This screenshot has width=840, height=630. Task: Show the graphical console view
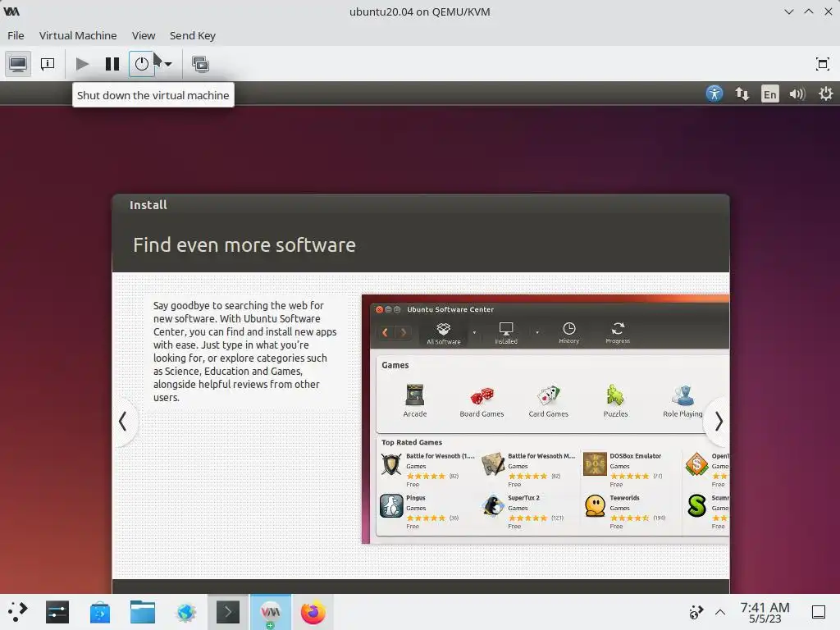click(x=18, y=64)
